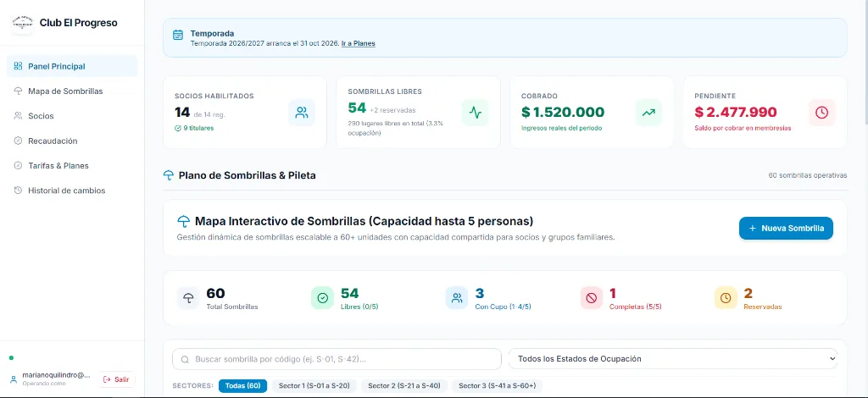Screen dimensions: 868x398
Task: Filter by Sector 1 (S-01 a S-20)
Action: [x=314, y=386]
